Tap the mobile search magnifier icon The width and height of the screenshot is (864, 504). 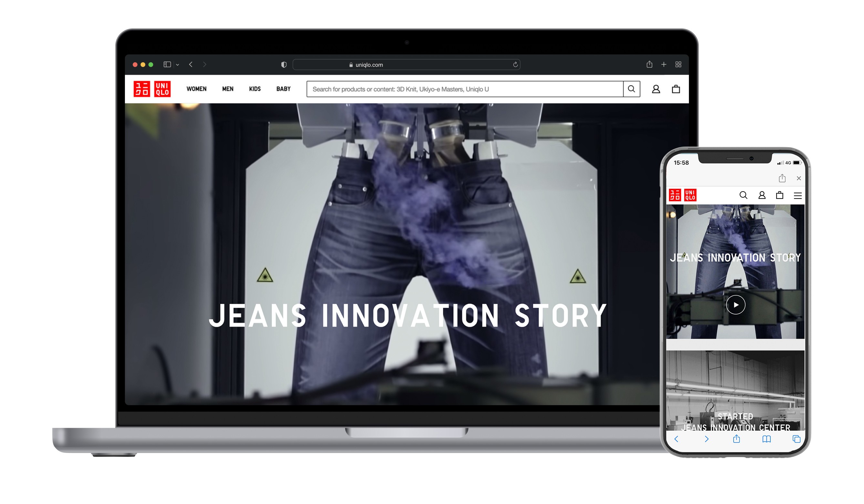point(743,195)
